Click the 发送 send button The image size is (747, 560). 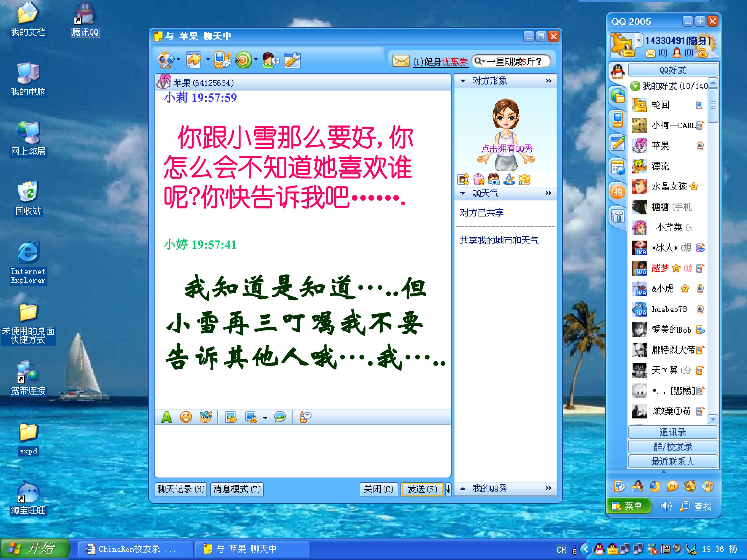[x=422, y=489]
